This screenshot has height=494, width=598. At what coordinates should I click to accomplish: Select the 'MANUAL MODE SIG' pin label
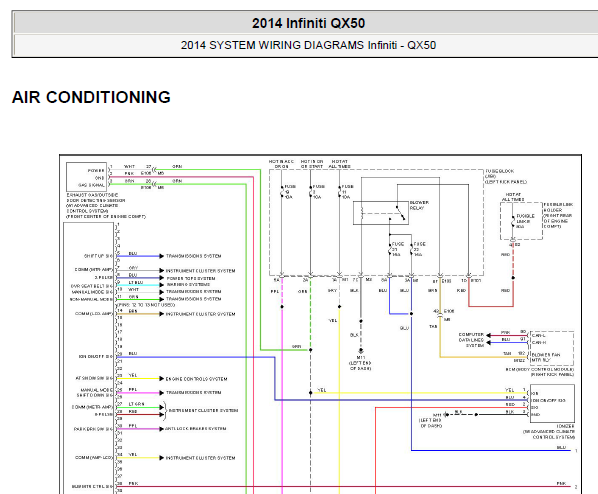pos(93,292)
